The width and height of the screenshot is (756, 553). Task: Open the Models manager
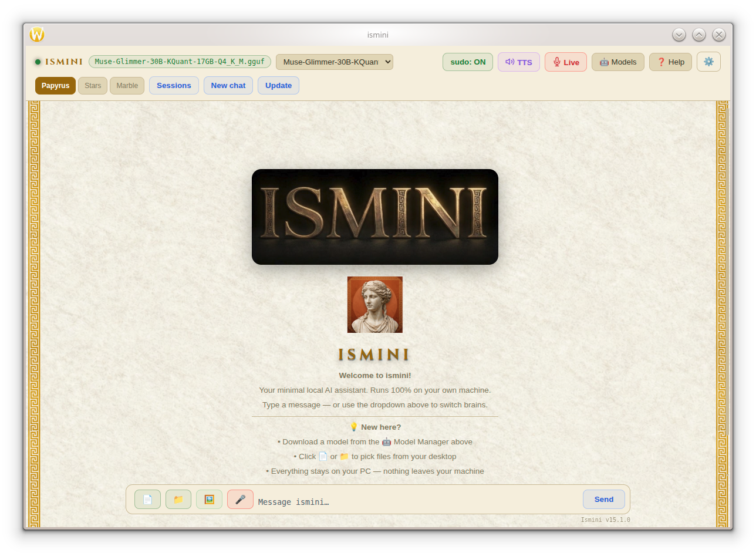pyautogui.click(x=618, y=62)
